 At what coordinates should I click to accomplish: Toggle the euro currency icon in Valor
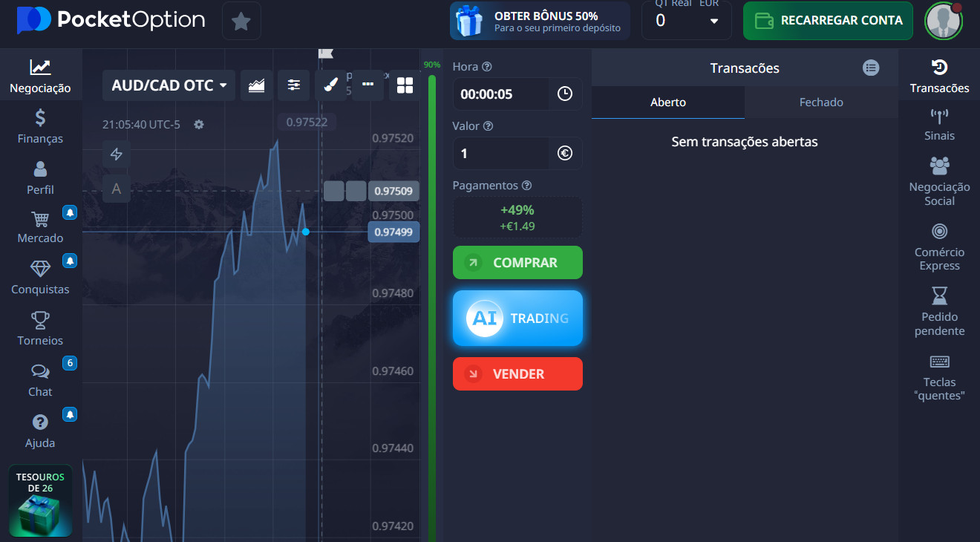(564, 154)
